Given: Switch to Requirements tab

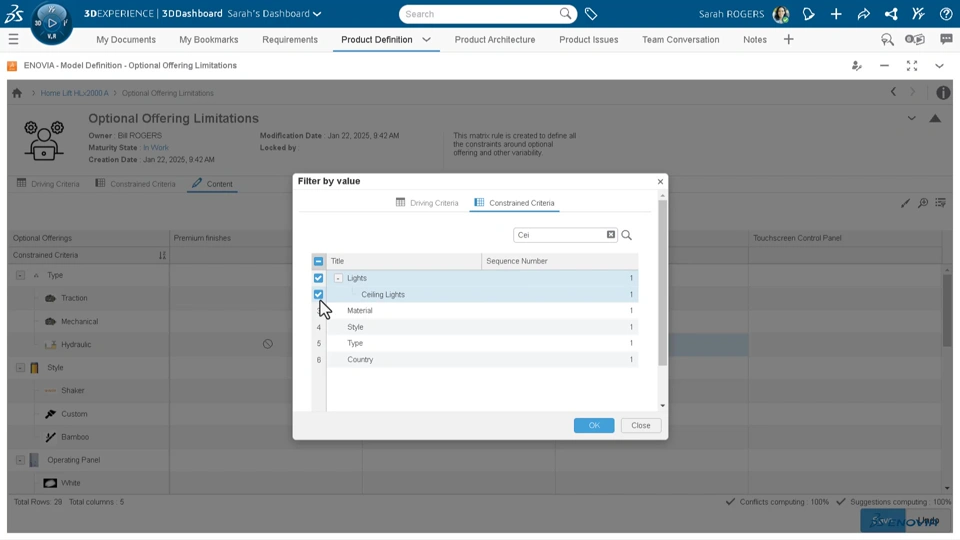Looking at the screenshot, I should click(x=290, y=40).
